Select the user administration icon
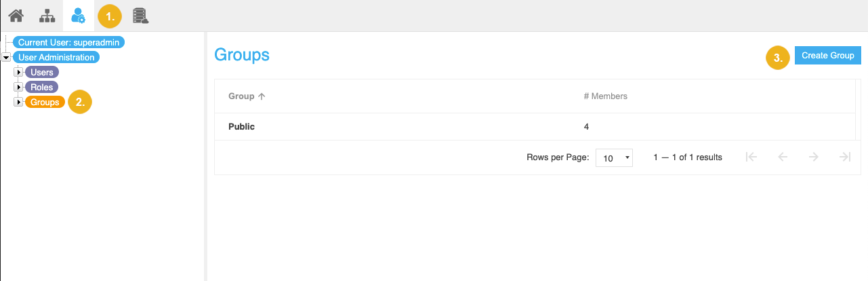This screenshot has height=281, width=868. coord(79,15)
